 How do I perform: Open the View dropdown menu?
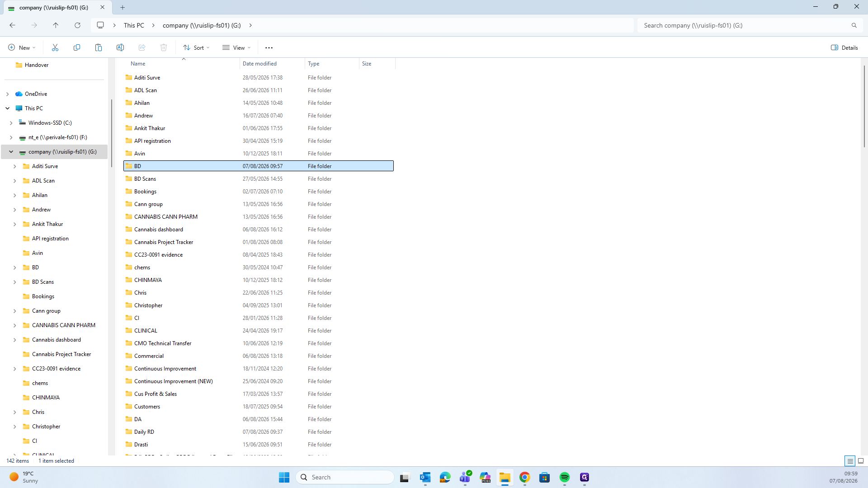pyautogui.click(x=236, y=47)
